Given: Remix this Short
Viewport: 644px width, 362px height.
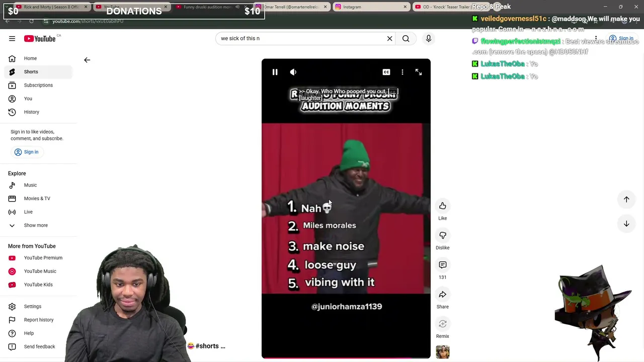Looking at the screenshot, I should [443, 324].
